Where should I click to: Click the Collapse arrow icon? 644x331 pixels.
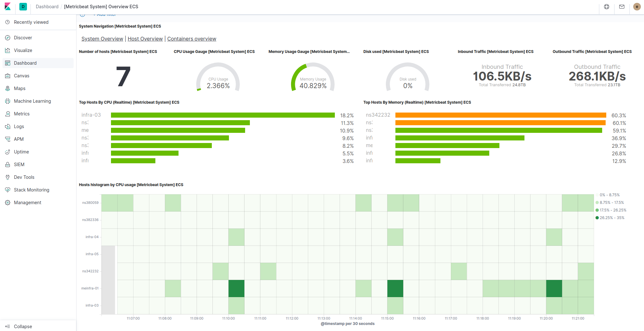pos(8,327)
